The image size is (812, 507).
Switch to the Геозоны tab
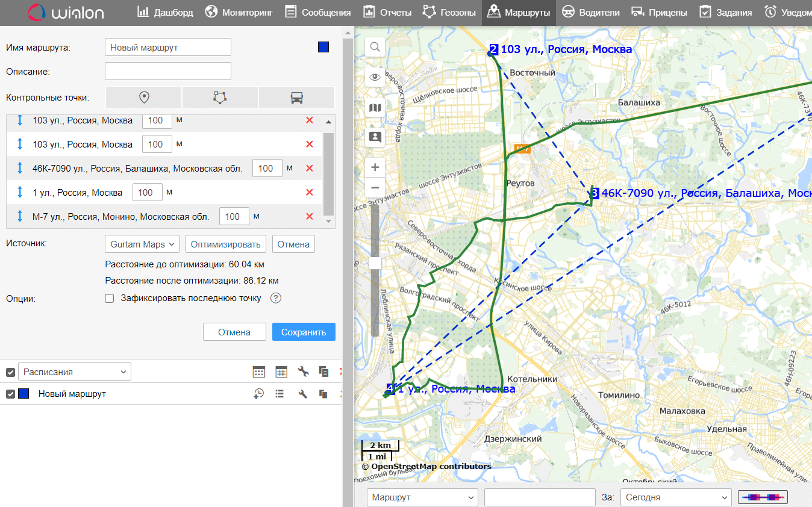[x=449, y=12]
